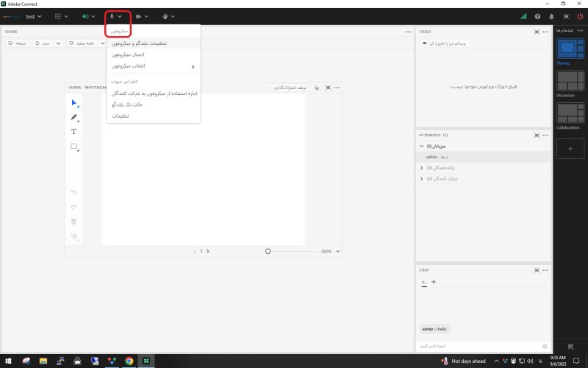Open the webcam options dropdown
The image size is (588, 368).
coord(146,16)
